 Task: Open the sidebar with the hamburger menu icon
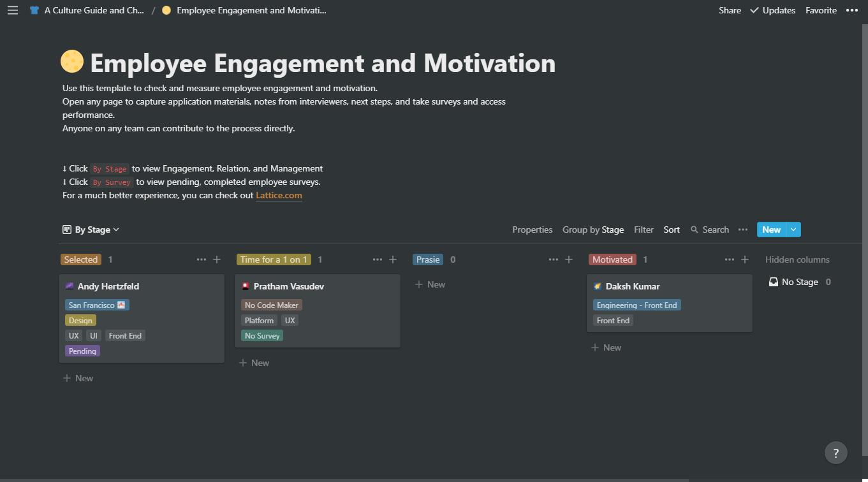click(x=13, y=10)
